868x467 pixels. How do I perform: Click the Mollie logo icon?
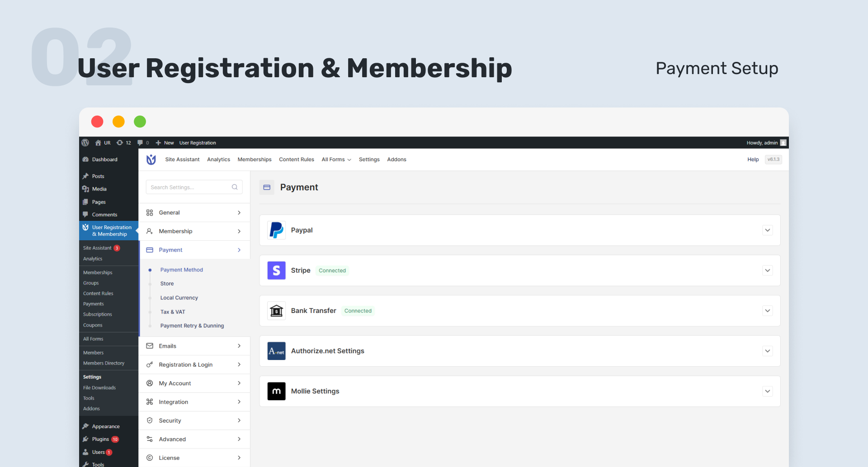(276, 391)
